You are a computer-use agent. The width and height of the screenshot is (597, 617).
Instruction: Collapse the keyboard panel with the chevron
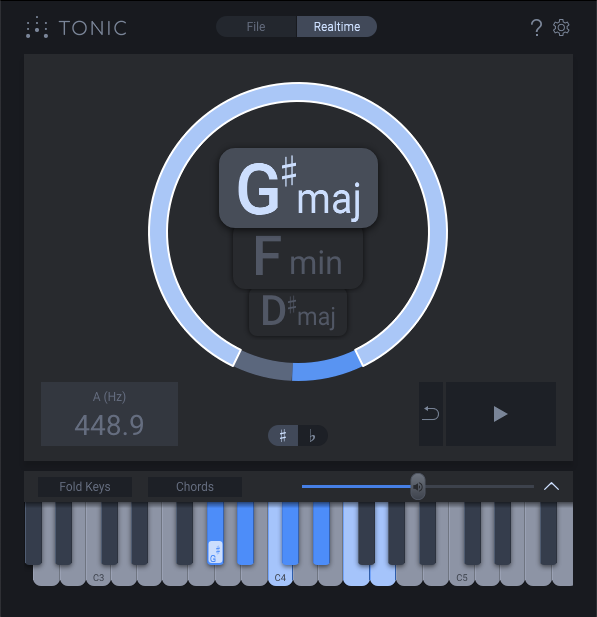551,486
